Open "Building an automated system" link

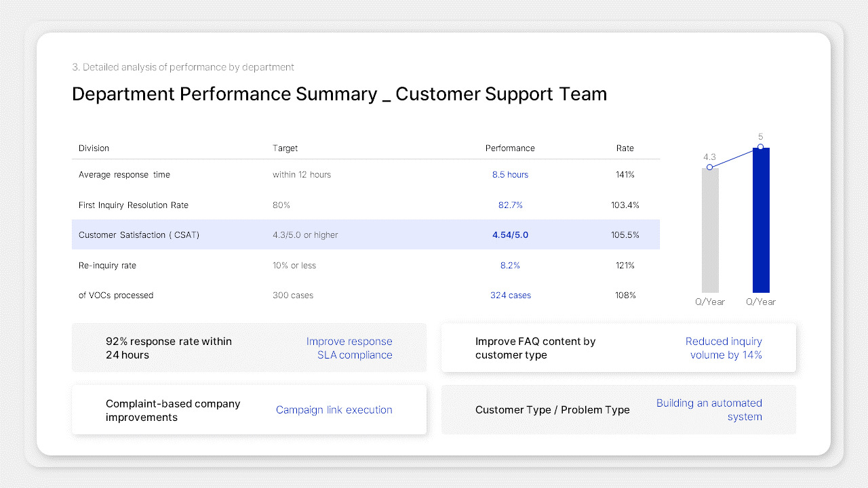(709, 409)
